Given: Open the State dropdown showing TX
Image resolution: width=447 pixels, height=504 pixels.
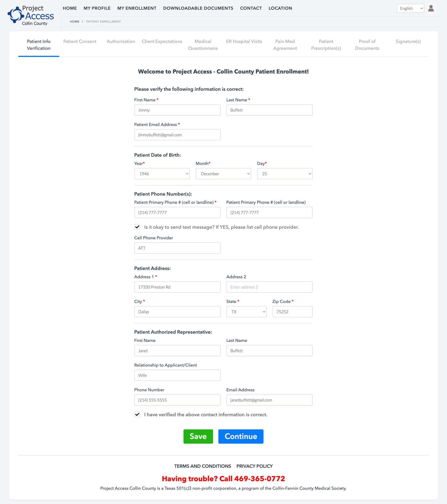Looking at the screenshot, I should [246, 312].
